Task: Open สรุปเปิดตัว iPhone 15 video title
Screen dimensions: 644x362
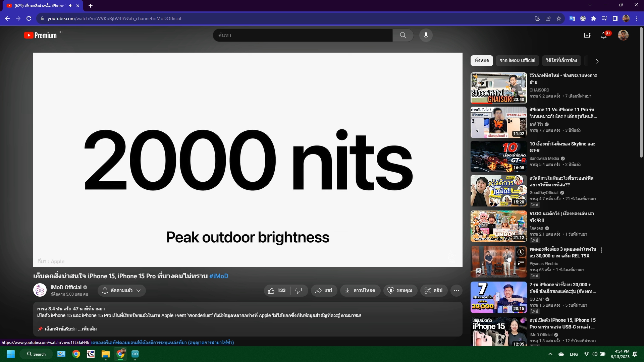Action: pyautogui.click(x=562, y=323)
